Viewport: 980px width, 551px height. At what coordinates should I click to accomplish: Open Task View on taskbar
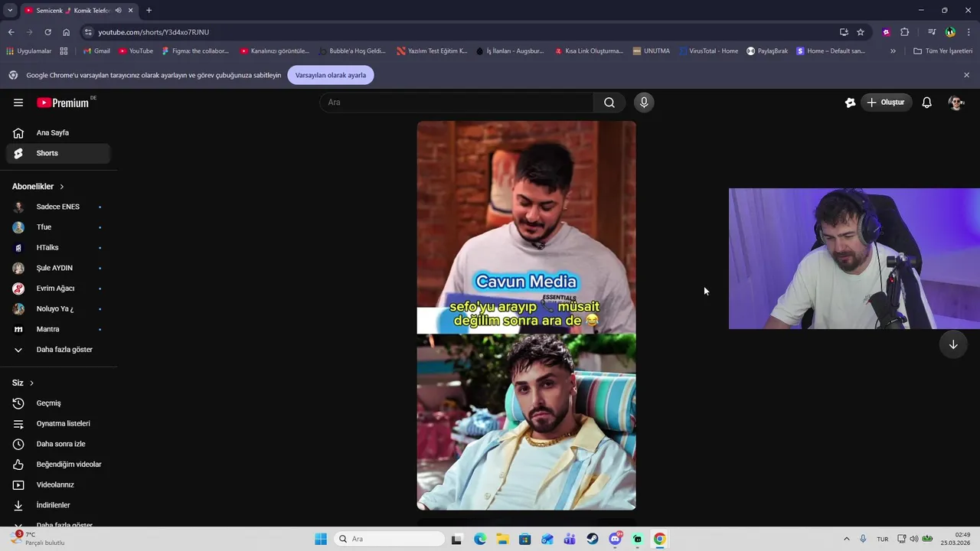coord(457,539)
